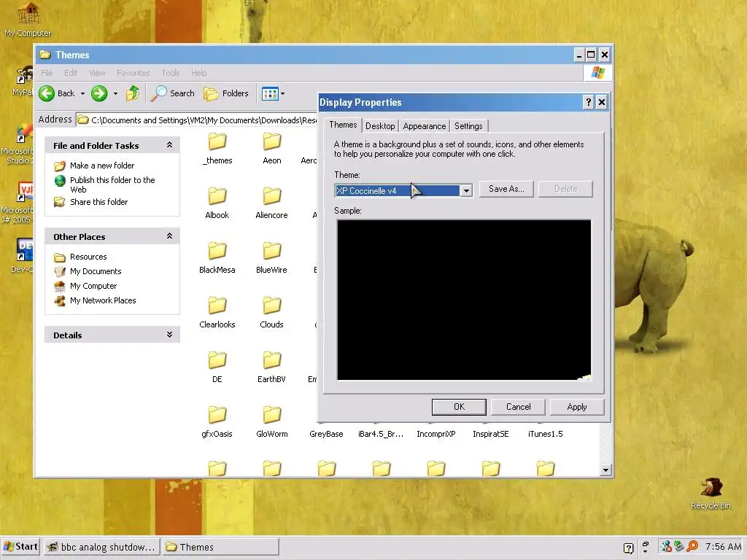Switch to bbc analog shutdown taskbar item
Image resolution: width=747 pixels, height=560 pixels.
pyautogui.click(x=101, y=547)
